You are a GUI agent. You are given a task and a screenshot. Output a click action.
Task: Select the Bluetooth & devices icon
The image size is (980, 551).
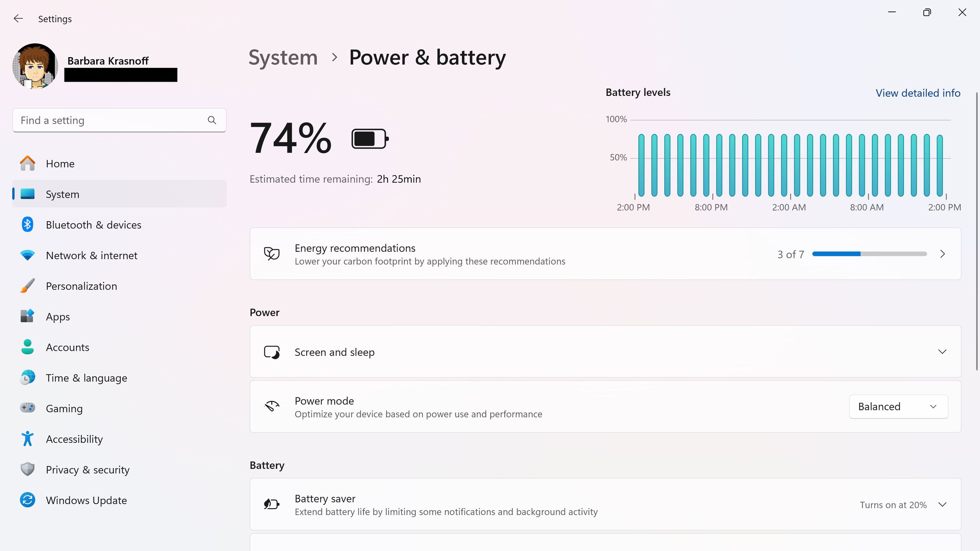click(x=27, y=224)
